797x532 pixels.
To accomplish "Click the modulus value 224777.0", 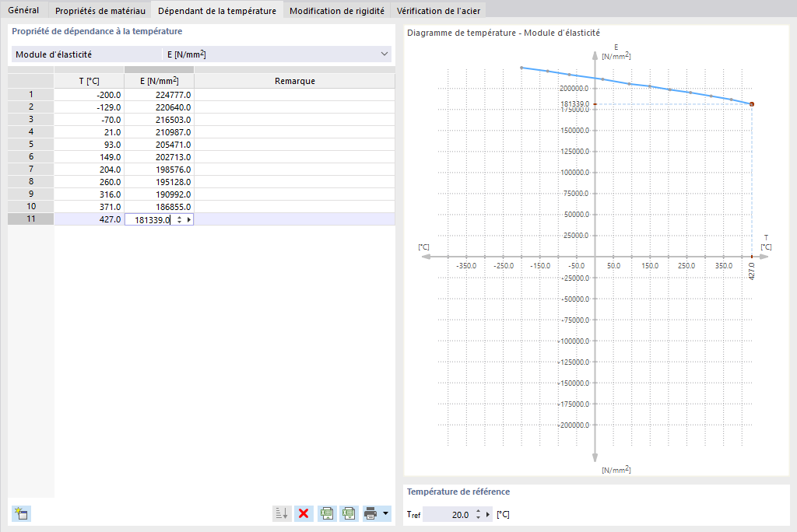I will [x=159, y=95].
